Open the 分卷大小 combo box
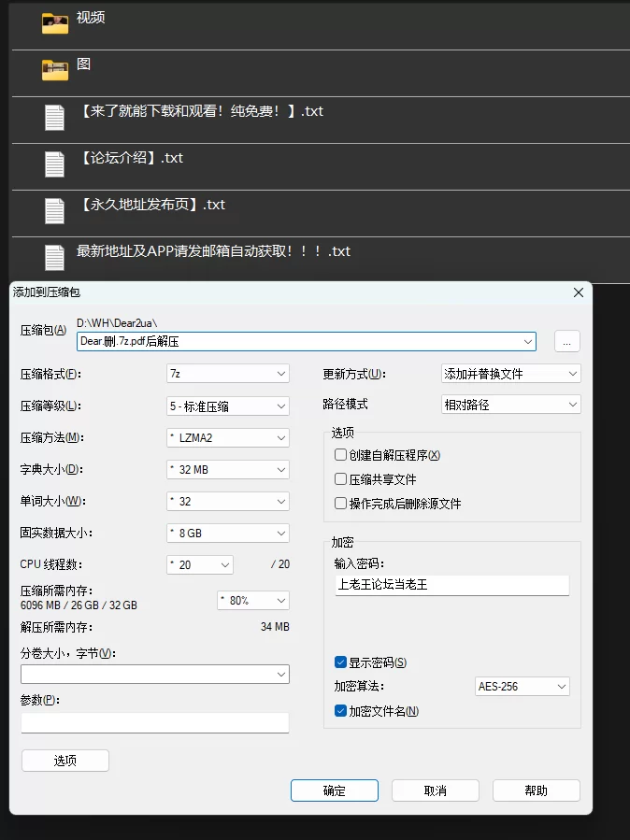The height and width of the screenshot is (840, 630). click(x=155, y=674)
